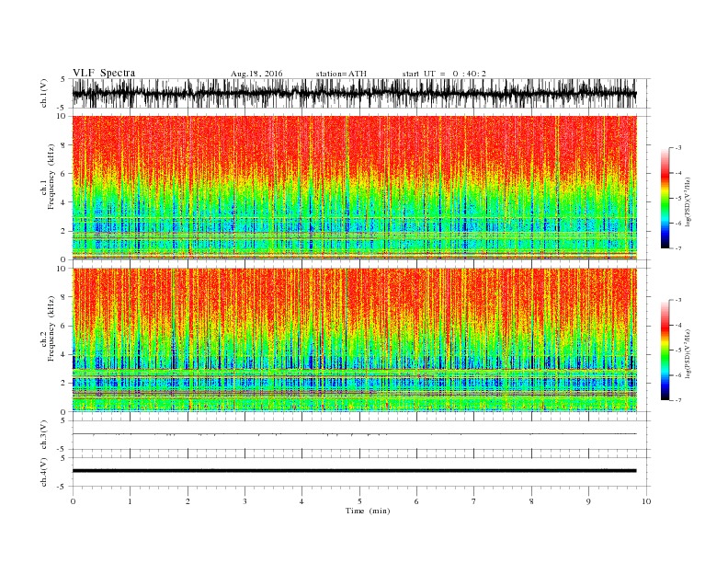Click the "start UT = 0:40:2" header text

coord(444,74)
